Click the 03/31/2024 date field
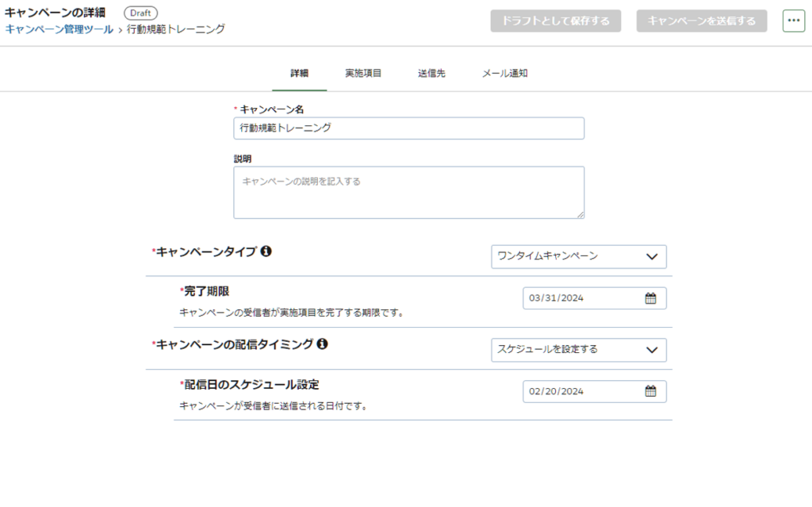 (x=595, y=298)
